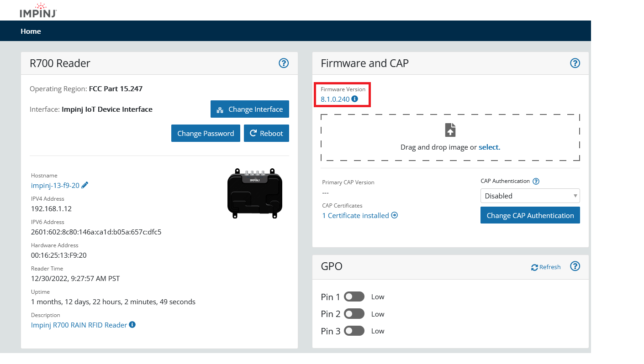
Task: Open help for GPO panel
Action: [x=575, y=266]
